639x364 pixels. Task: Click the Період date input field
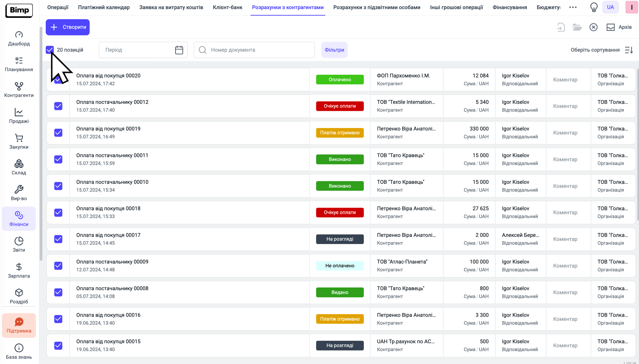pos(143,50)
